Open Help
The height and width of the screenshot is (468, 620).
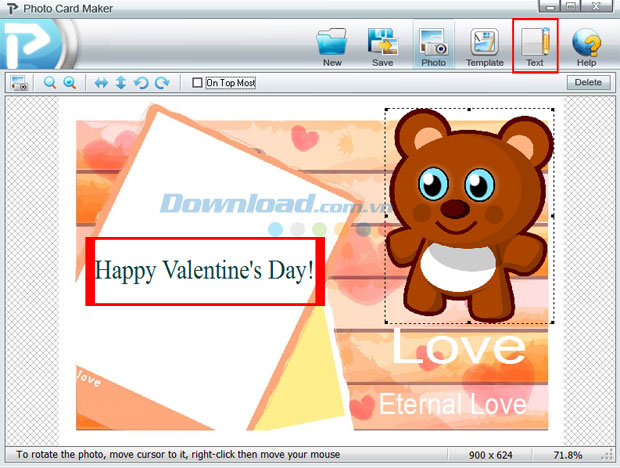click(x=586, y=46)
